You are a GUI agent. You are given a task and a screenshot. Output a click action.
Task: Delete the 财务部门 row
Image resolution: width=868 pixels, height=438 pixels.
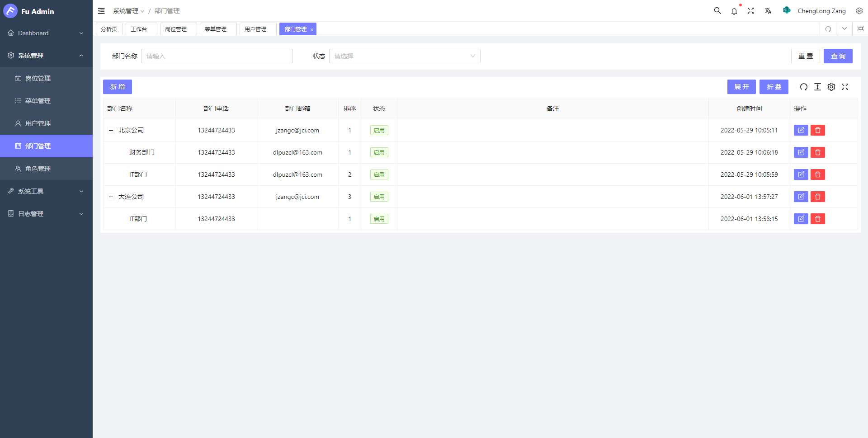tap(818, 152)
